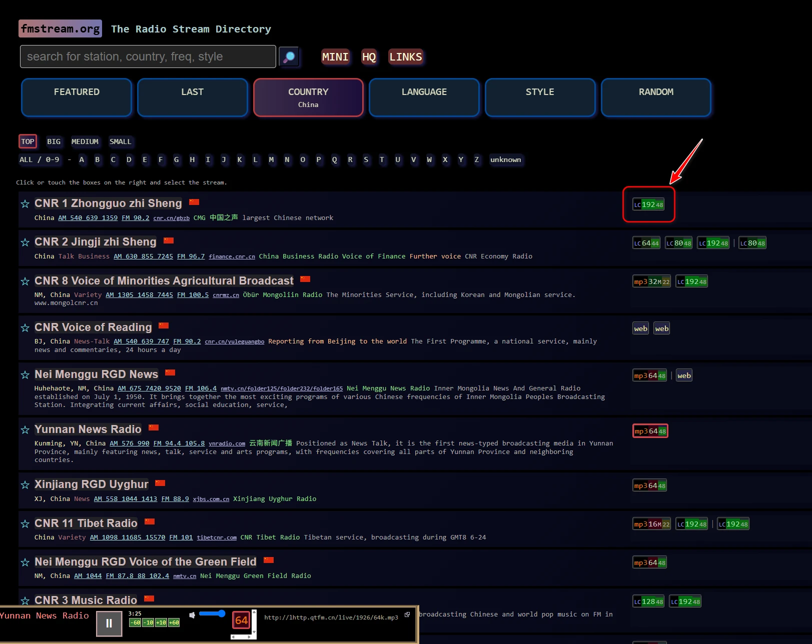
Task: Click the MINI button
Action: pos(335,57)
